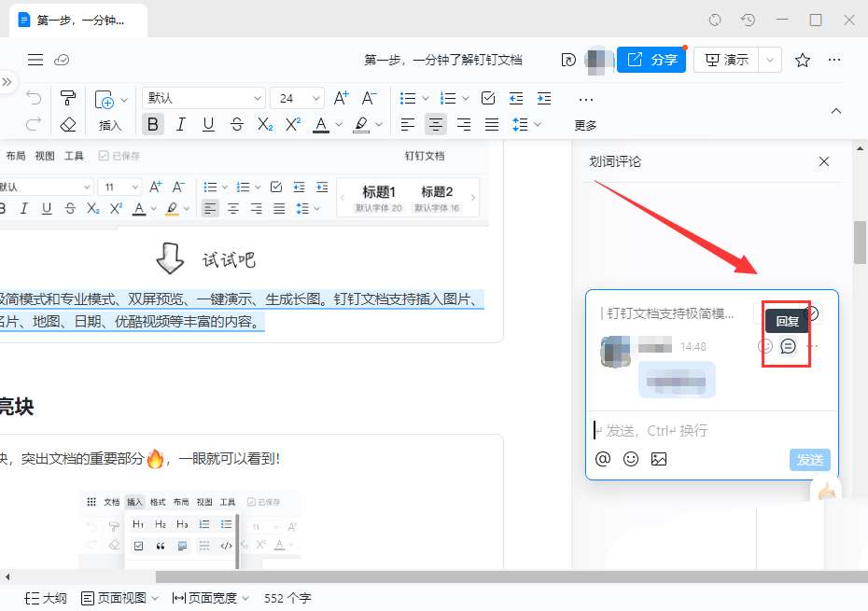Justify the paragraph text
Screen dimensions: 868x611
point(492,124)
